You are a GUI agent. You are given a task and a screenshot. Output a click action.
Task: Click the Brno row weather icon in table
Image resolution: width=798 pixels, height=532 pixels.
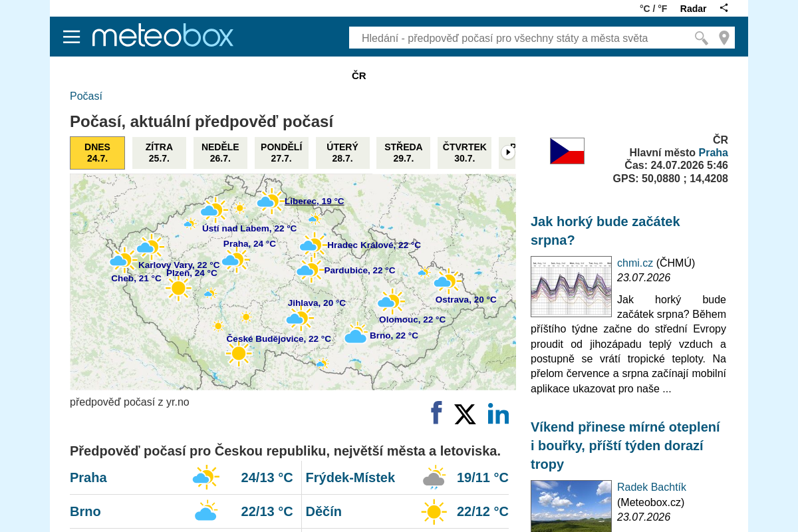click(x=206, y=511)
